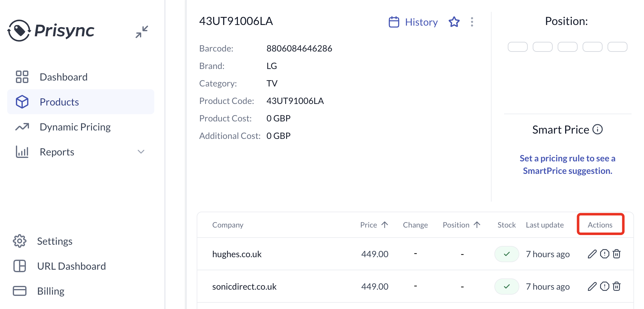Open product price History

pos(413,22)
